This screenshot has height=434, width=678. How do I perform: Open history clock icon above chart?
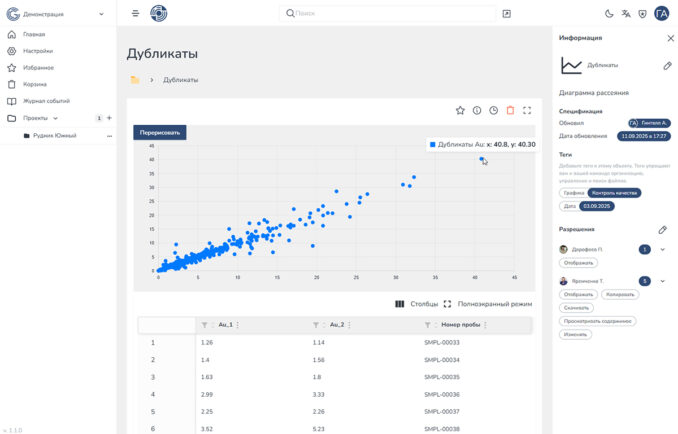point(493,110)
